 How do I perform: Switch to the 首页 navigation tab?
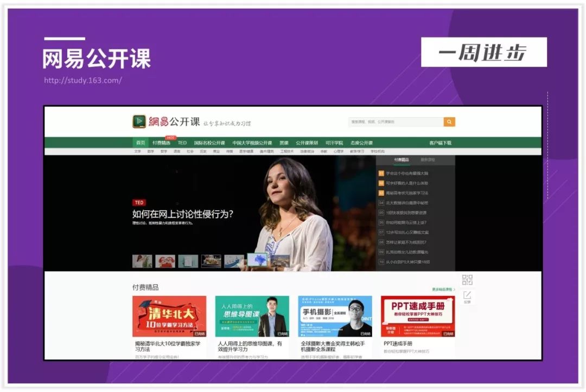pos(140,142)
